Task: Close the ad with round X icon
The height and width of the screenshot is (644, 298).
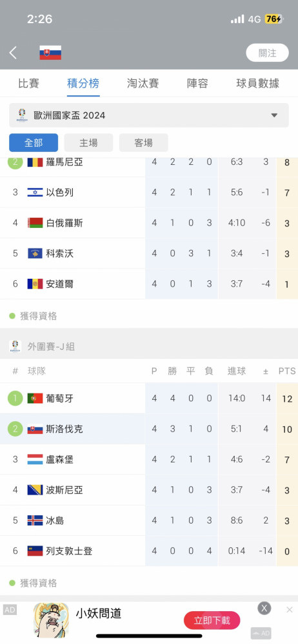Action: 264,608
